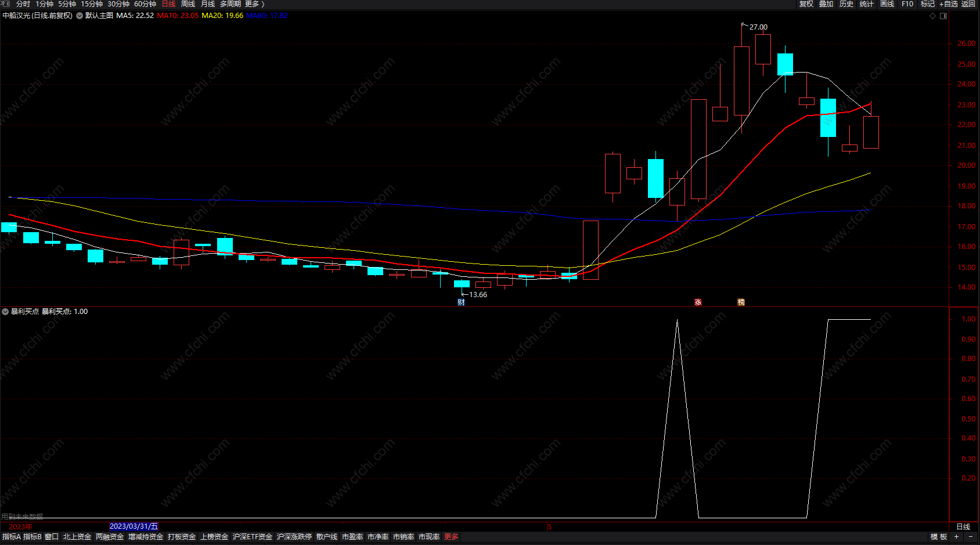Click the 叠加 overlay button
The height and width of the screenshot is (545, 980).
coord(826,4)
